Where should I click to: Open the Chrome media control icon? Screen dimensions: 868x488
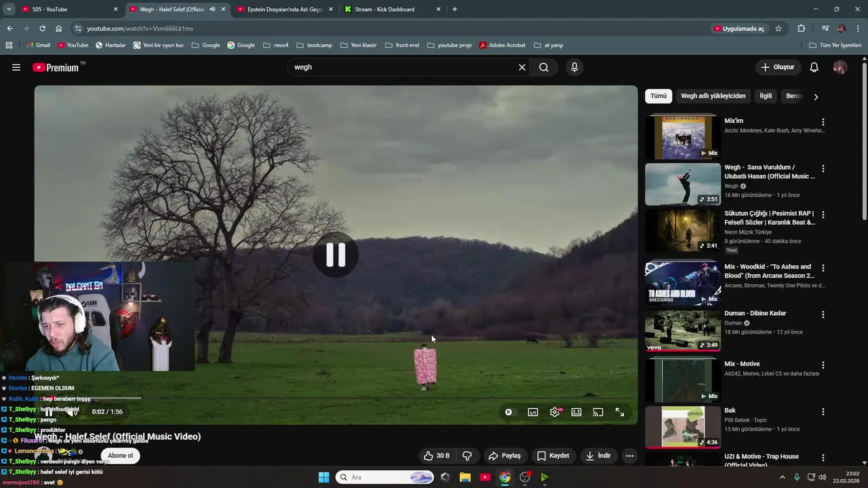point(825,28)
